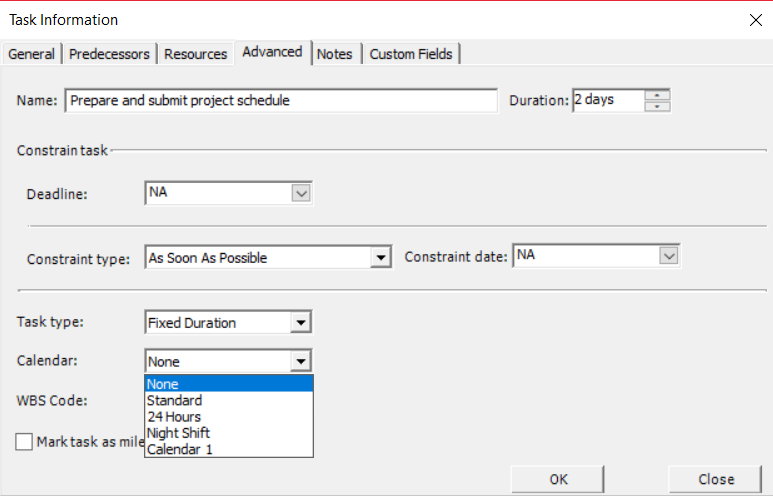Open the Constraint date picker arrow
Screen dimensions: 773x496
[668, 256]
